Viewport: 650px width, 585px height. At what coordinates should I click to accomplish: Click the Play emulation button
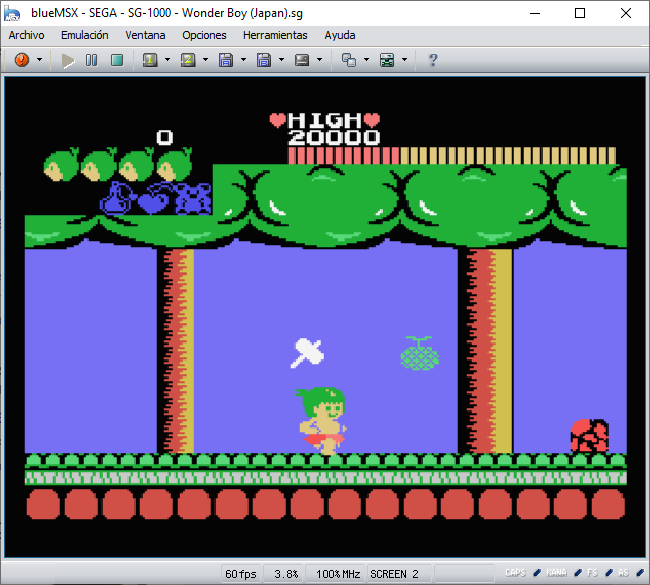[68, 61]
